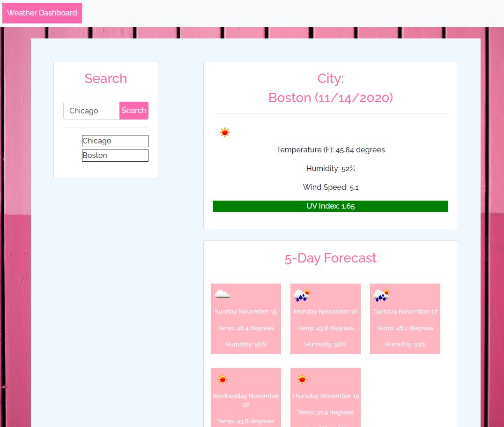The image size is (504, 427).
Task: Click the sun icon on Thursday's forecast card
Action: click(302, 379)
